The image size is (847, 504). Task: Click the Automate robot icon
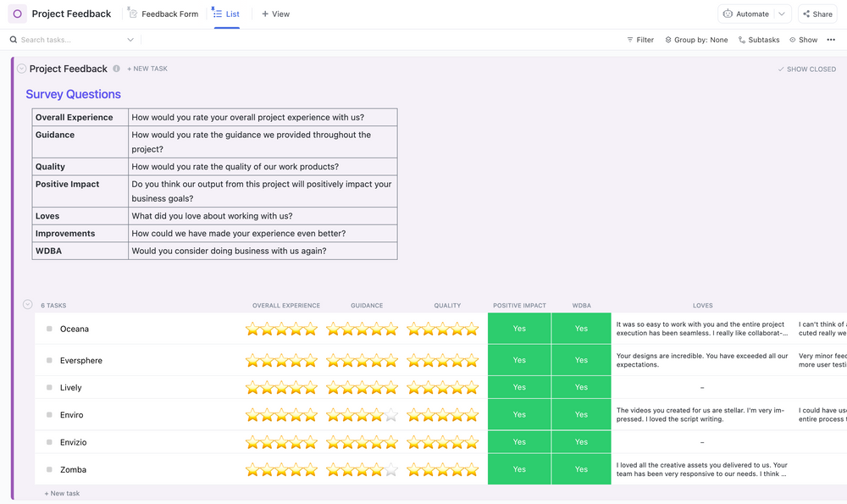pyautogui.click(x=729, y=14)
